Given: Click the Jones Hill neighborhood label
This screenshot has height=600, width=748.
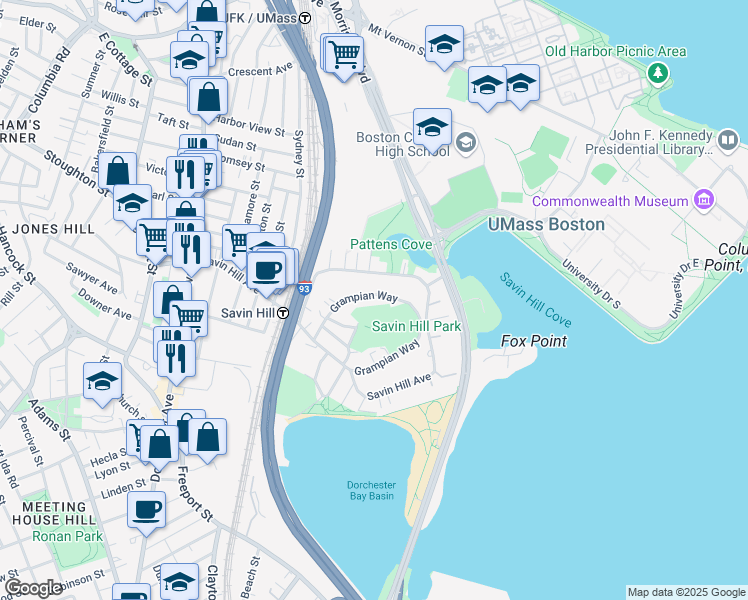Looking at the screenshot, I should (x=53, y=229).
